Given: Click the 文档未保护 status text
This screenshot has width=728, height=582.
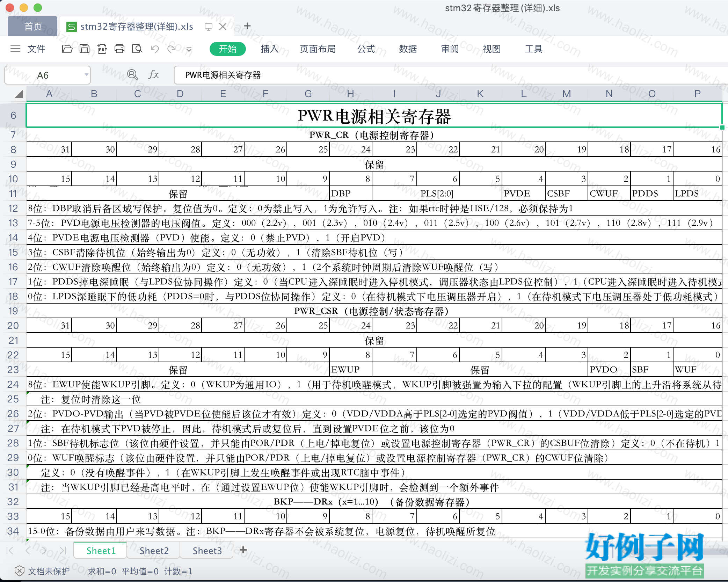Looking at the screenshot, I should pos(49,572).
